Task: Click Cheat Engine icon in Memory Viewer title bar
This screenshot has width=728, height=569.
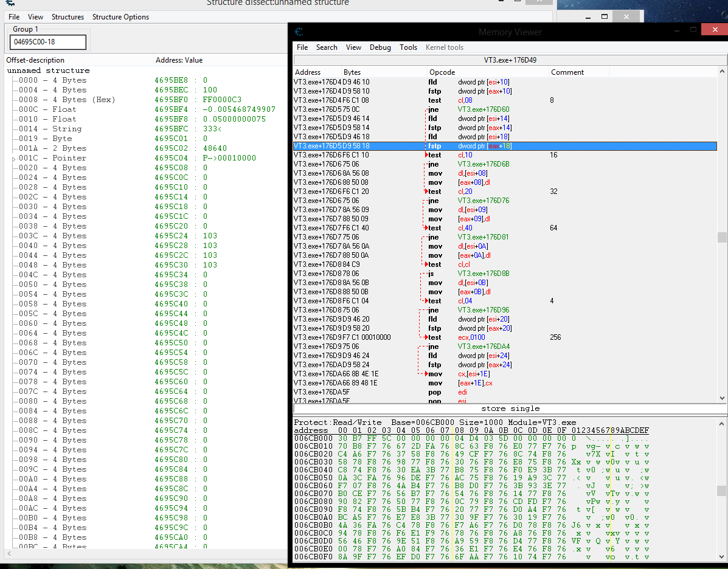Action: pyautogui.click(x=299, y=32)
